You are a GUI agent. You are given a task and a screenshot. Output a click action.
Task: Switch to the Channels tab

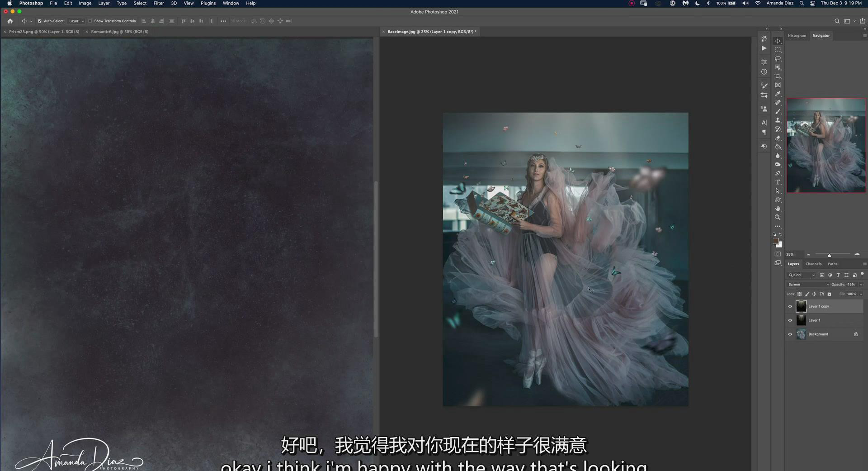[813, 264]
